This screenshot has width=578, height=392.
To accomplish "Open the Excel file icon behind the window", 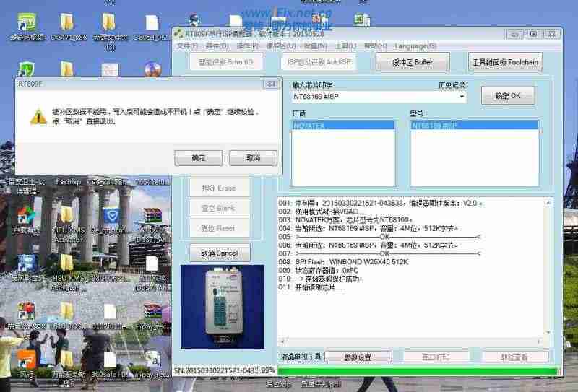I will pos(362,20).
